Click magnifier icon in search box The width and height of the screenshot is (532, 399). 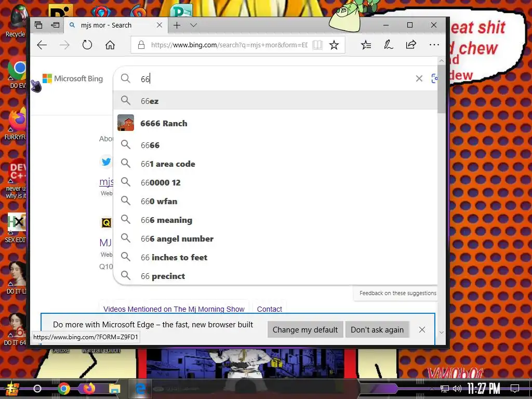126,78
